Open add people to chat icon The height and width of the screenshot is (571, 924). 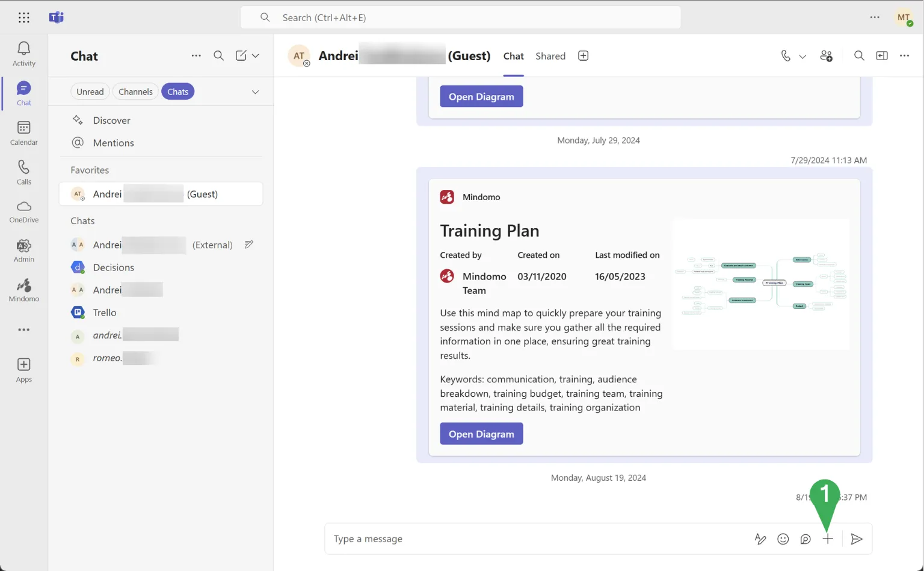coord(826,56)
